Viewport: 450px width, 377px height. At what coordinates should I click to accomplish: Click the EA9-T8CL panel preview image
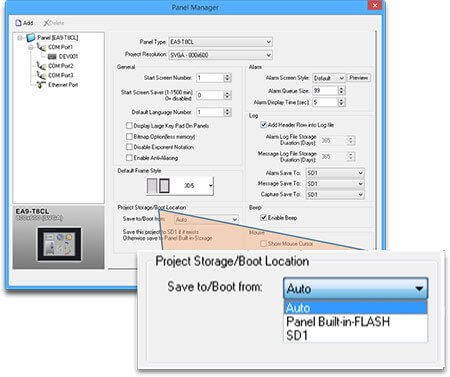click(x=59, y=244)
